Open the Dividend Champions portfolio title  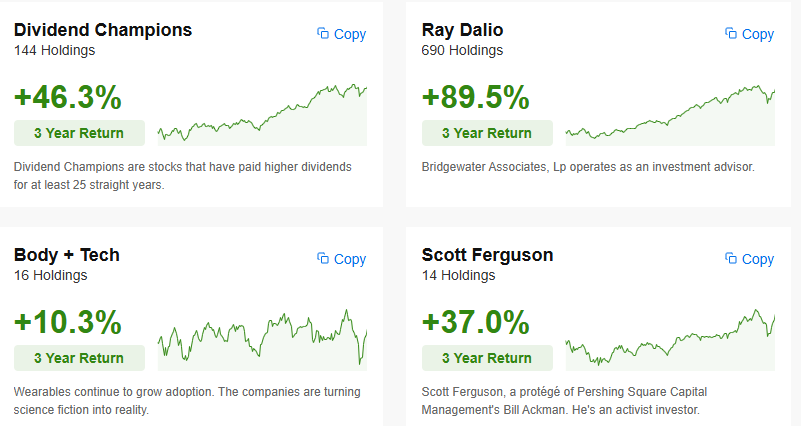[103, 30]
